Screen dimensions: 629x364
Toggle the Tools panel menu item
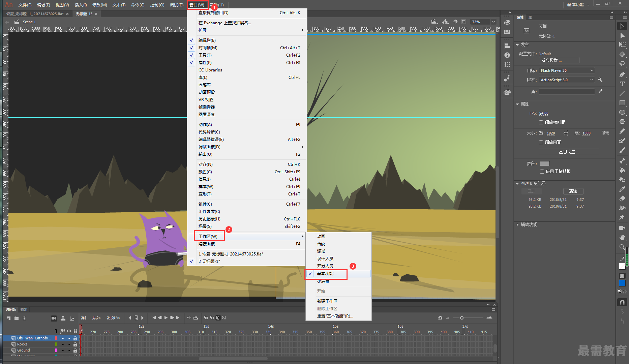[247, 55]
